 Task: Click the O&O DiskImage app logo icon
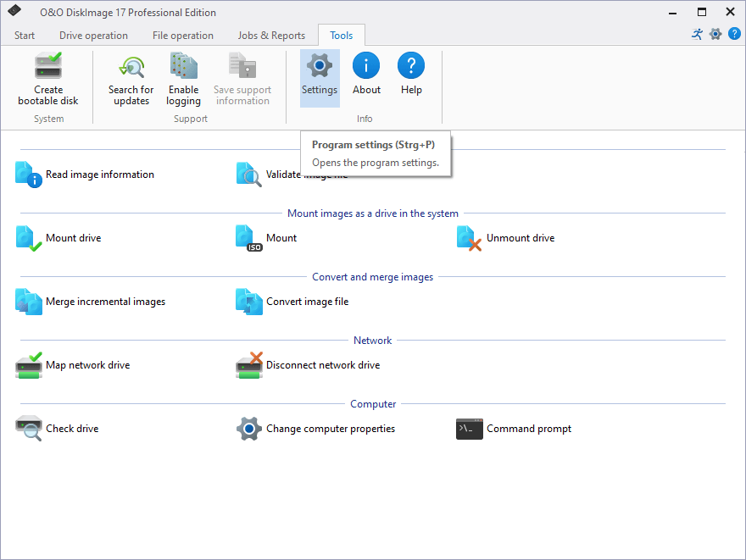[x=14, y=10]
